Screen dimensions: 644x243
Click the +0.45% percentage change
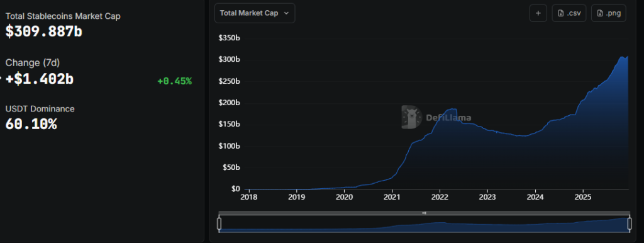175,81
